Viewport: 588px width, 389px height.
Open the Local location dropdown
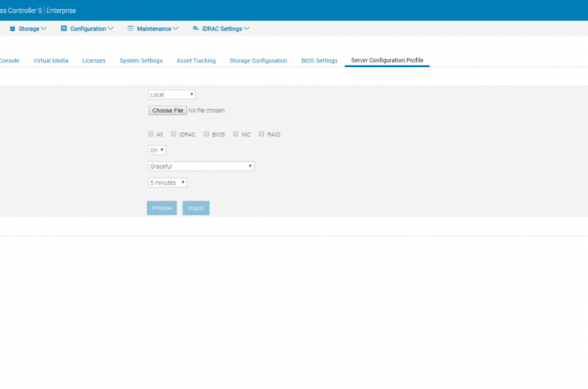[x=172, y=94]
